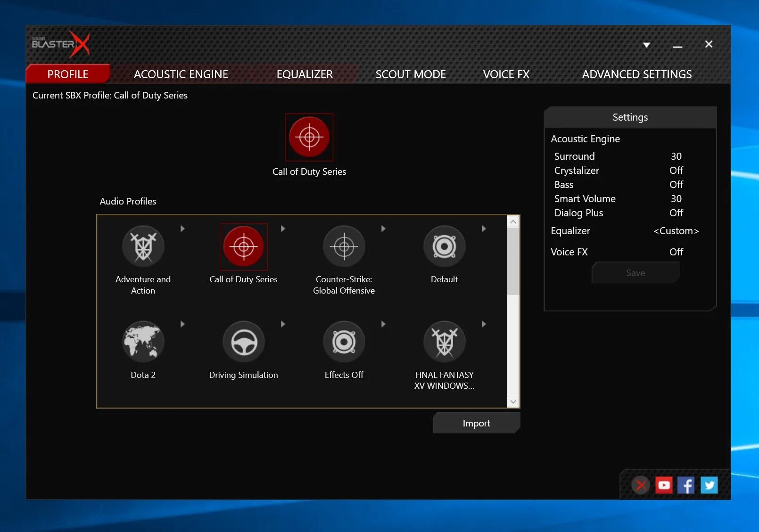Click the Acoustic Engine heading in Settings
759x532 pixels.
585,139
